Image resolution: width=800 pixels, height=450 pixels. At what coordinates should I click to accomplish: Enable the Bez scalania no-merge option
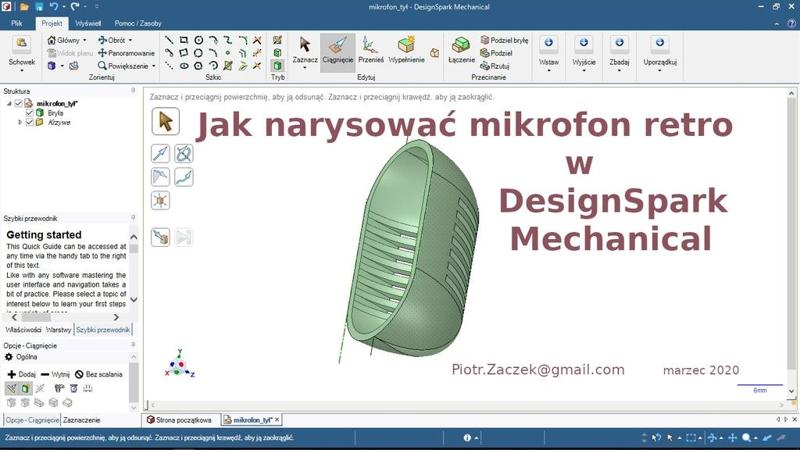coord(98,374)
